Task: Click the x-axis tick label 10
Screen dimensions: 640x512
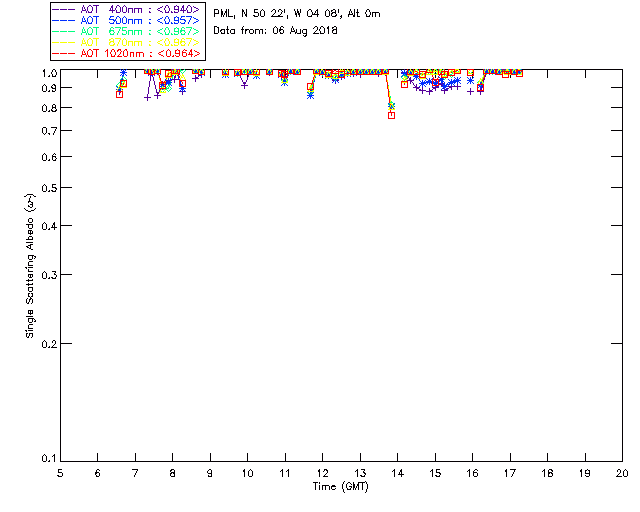Action: click(247, 473)
